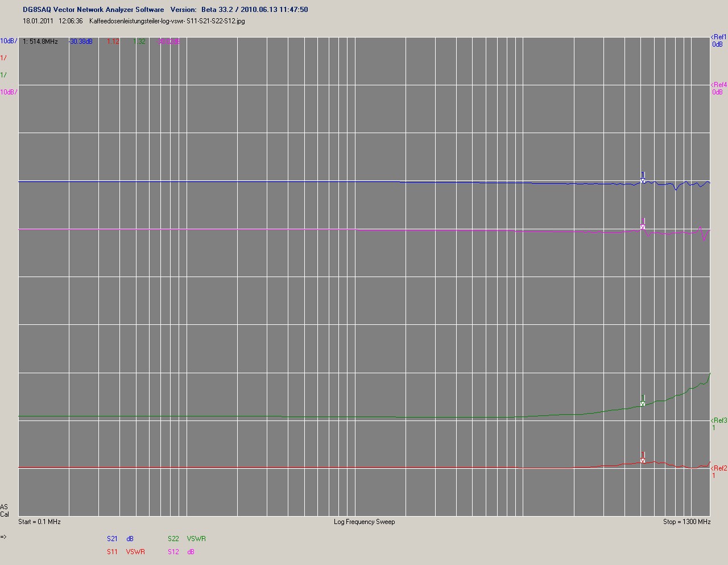Click the blue 10dB/ scale label
Image resolution: width=728 pixels, height=565 pixels.
coord(9,41)
